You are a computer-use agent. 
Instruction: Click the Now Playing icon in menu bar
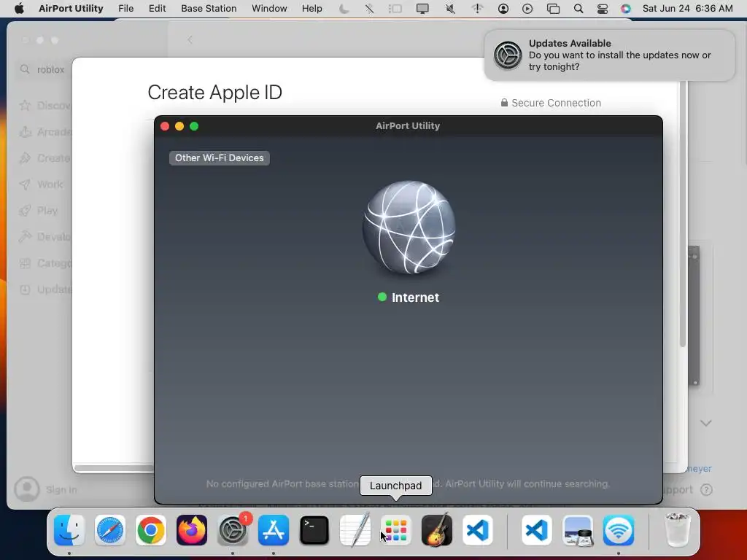click(527, 9)
